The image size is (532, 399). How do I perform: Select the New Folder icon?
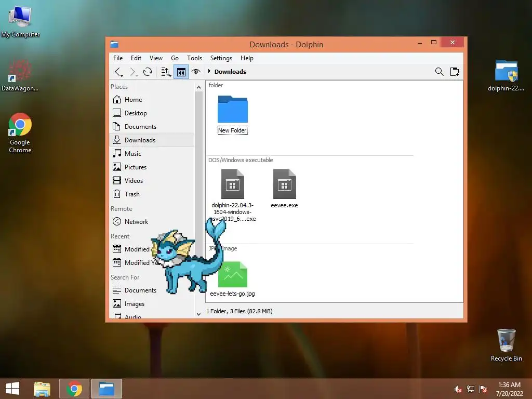(233, 109)
